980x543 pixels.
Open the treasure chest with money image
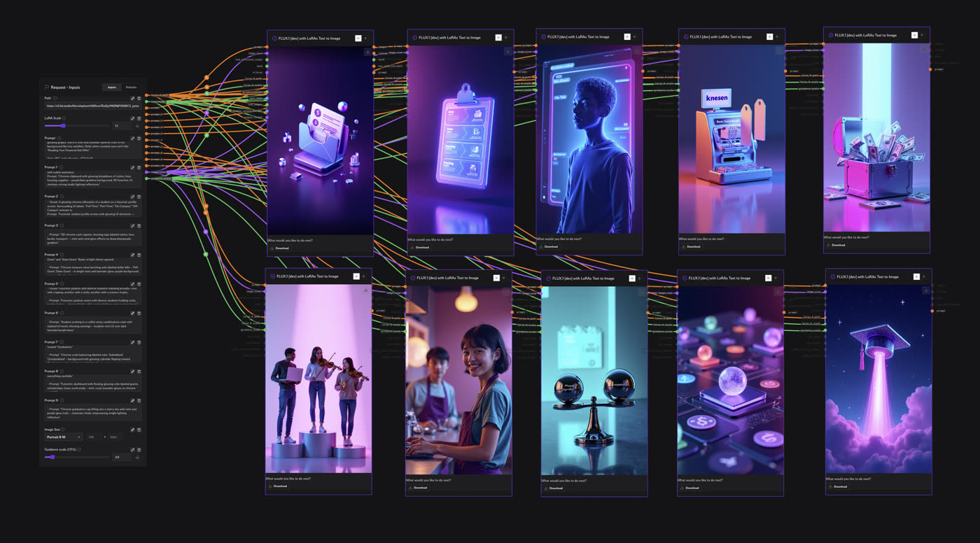(x=876, y=137)
